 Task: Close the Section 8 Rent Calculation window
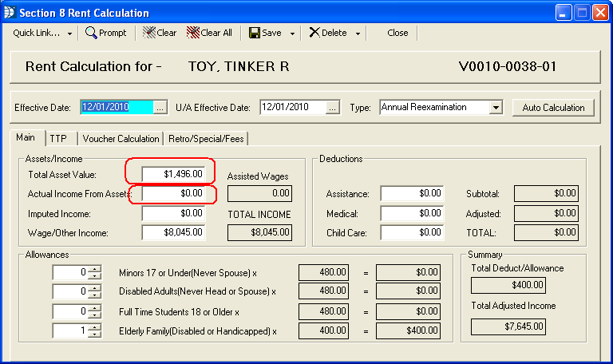click(600, 13)
